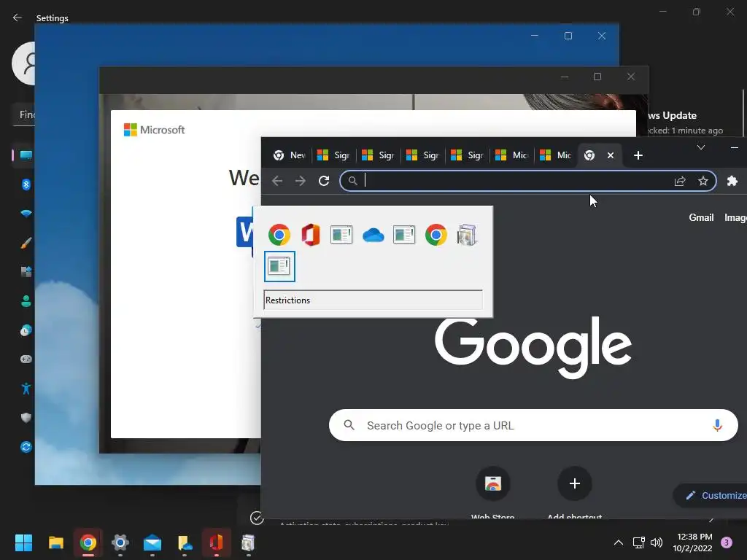Open Chrome Extensions puzzle icon
The image size is (747, 560).
click(x=732, y=181)
